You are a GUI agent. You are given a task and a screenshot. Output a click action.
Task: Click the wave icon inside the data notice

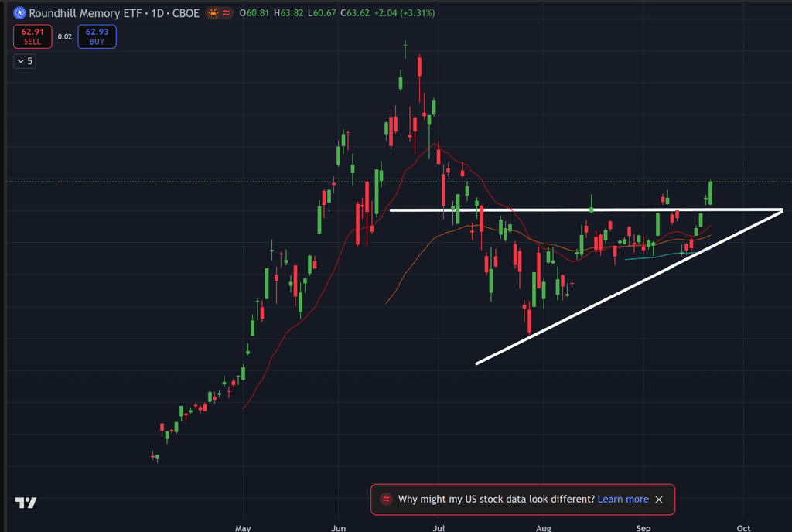(387, 500)
